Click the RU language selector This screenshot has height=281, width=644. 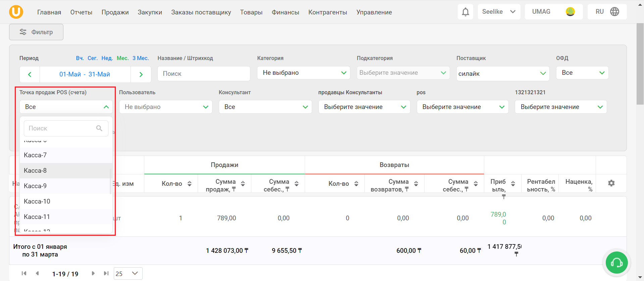(x=607, y=12)
